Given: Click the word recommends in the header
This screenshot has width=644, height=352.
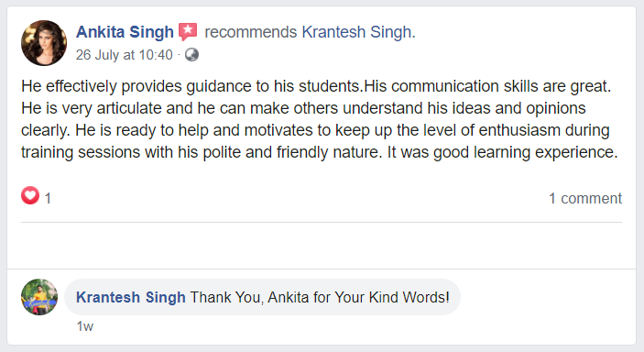Looking at the screenshot, I should (x=250, y=32).
